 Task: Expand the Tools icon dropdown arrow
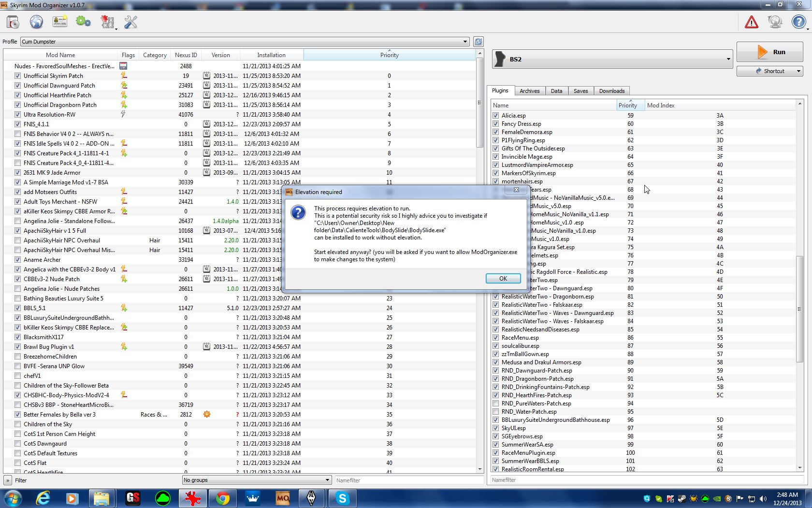[116, 29]
